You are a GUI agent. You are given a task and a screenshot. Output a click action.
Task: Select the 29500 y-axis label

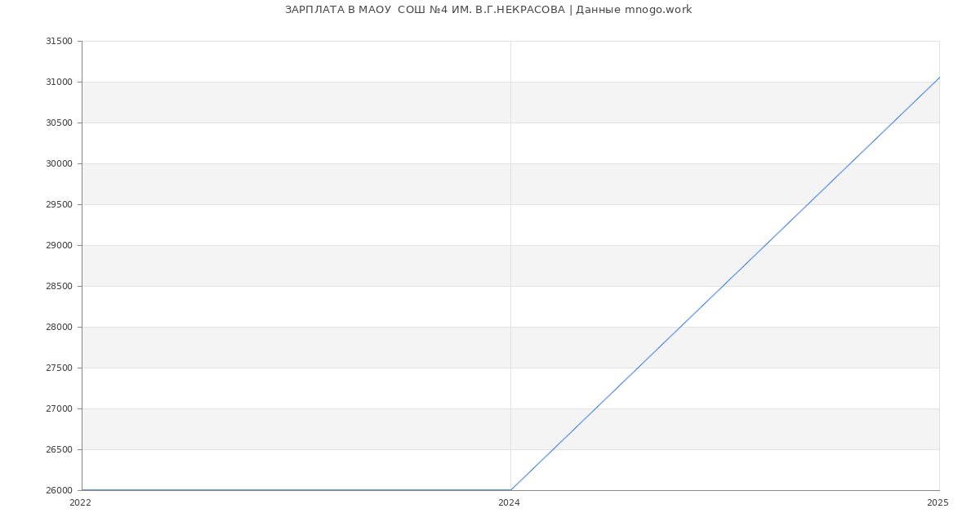point(59,205)
